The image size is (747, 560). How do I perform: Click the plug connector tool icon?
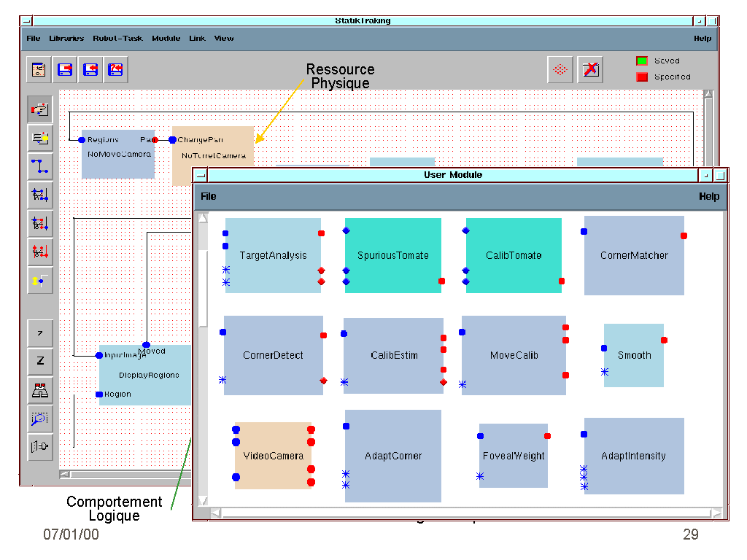tap(40, 446)
